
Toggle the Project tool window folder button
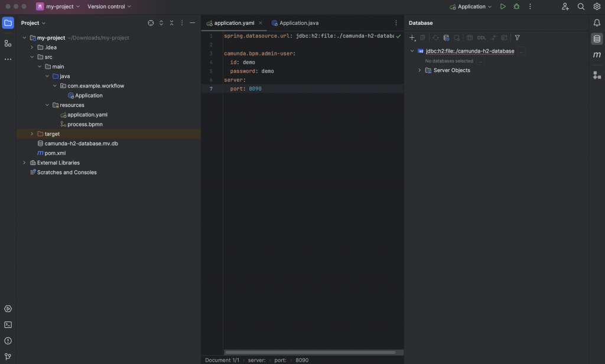coord(8,23)
